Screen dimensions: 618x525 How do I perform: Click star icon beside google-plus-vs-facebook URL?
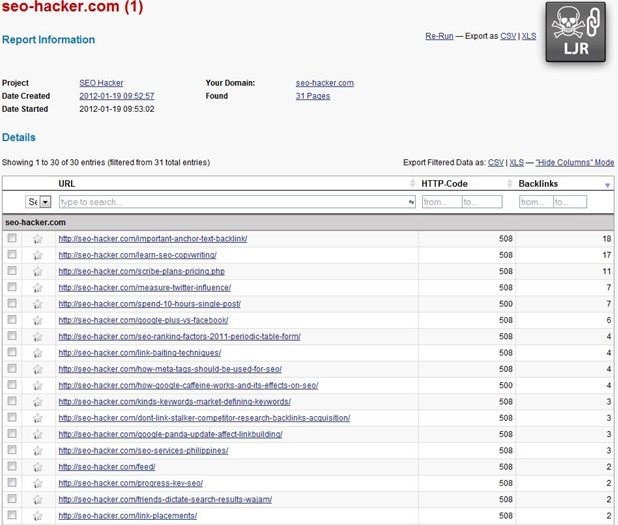[38, 320]
